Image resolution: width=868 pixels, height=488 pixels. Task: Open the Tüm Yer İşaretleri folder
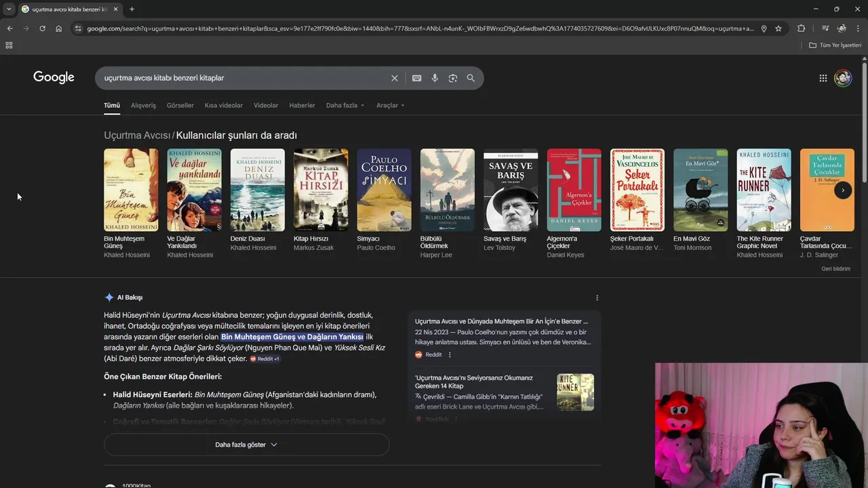pos(835,45)
